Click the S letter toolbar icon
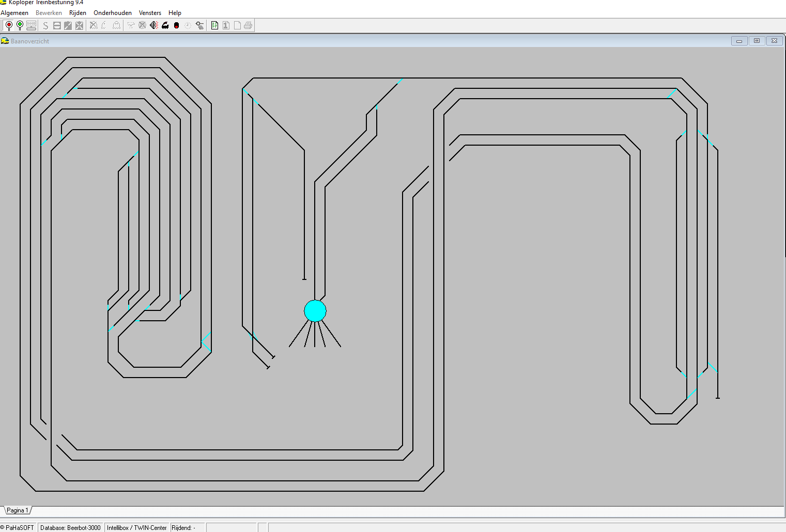Screen dimensions: 786x532 (45, 25)
